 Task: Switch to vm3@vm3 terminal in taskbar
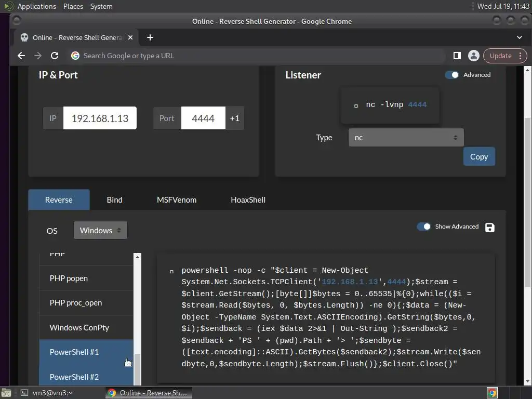coord(47,393)
